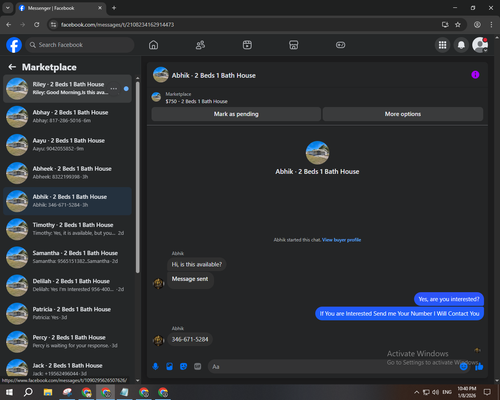The width and height of the screenshot is (500, 400).
Task: Open the Abheek conversation
Action: tap(67, 173)
